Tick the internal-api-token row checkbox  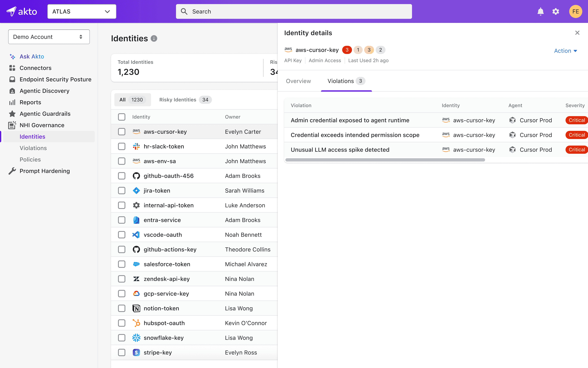tap(122, 205)
